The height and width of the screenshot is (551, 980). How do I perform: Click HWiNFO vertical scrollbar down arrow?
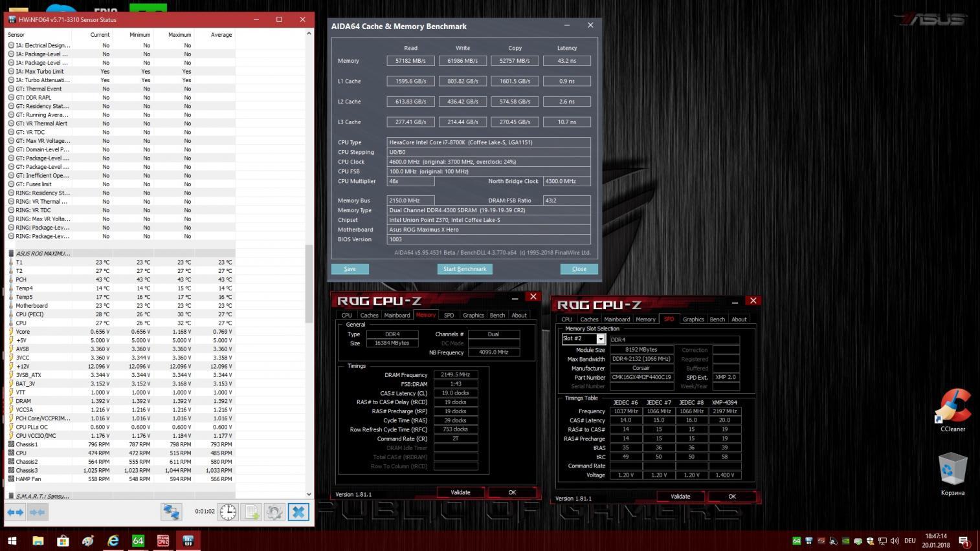[309, 494]
